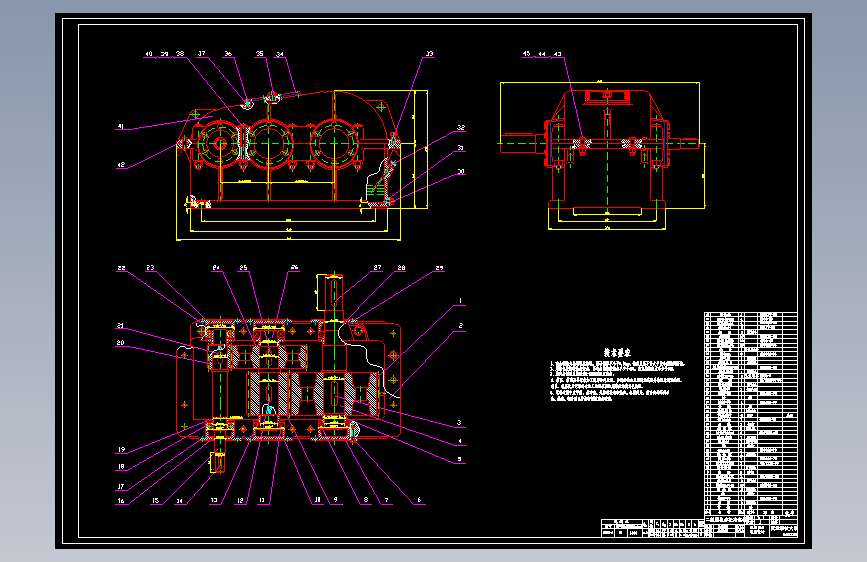Screen dimensions: 867x562
Task: Click the gearbox top sectional view
Action: click(x=289, y=373)
